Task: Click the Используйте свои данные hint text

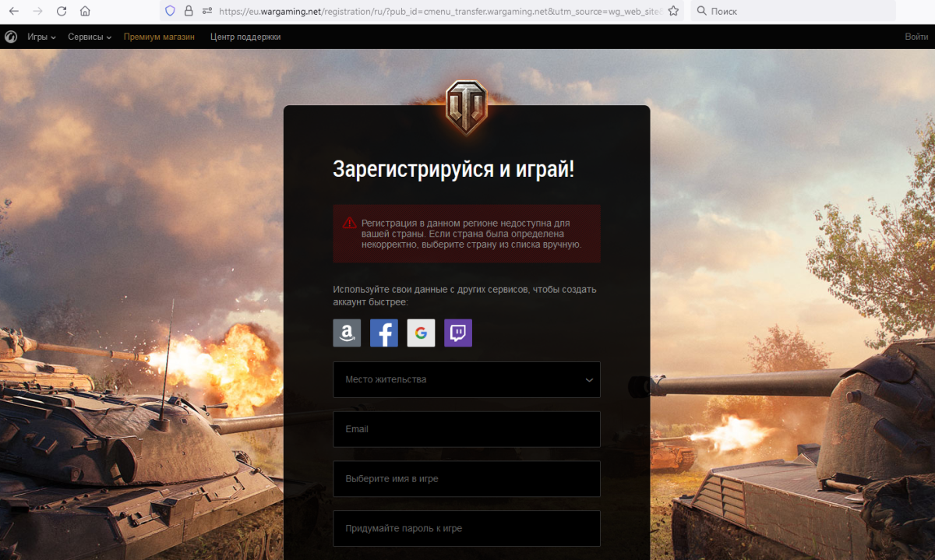Action: 464,295
